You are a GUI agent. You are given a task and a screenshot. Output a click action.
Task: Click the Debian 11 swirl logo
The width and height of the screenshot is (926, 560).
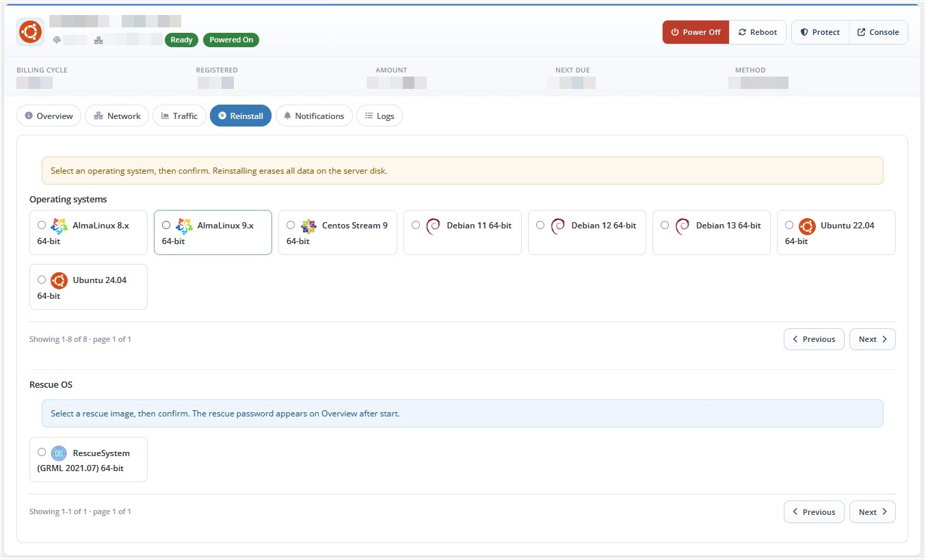(433, 226)
